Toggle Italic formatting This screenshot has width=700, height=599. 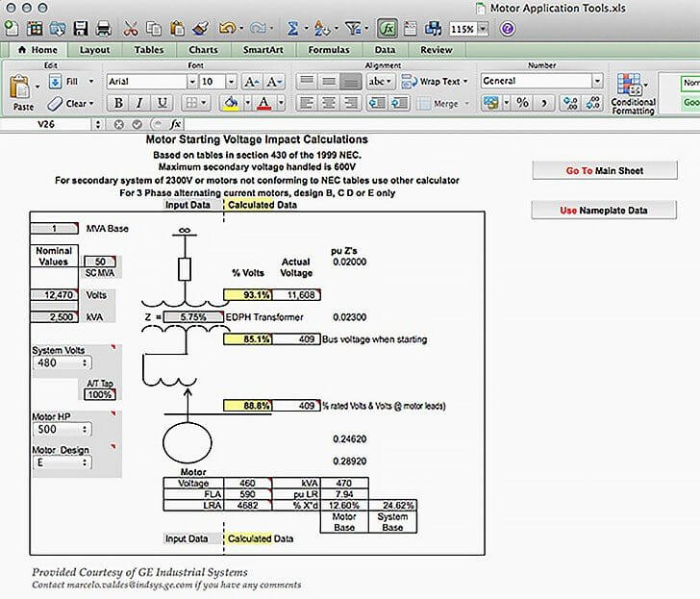pyautogui.click(x=139, y=103)
